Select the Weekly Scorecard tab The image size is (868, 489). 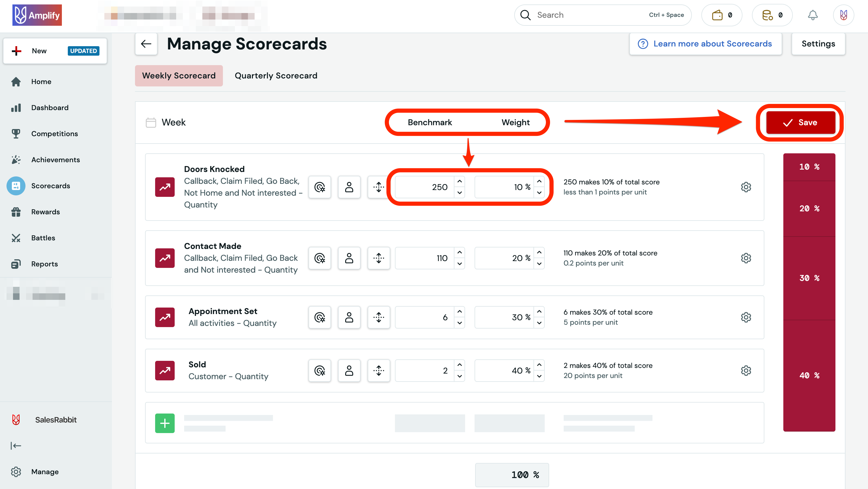pos(179,75)
